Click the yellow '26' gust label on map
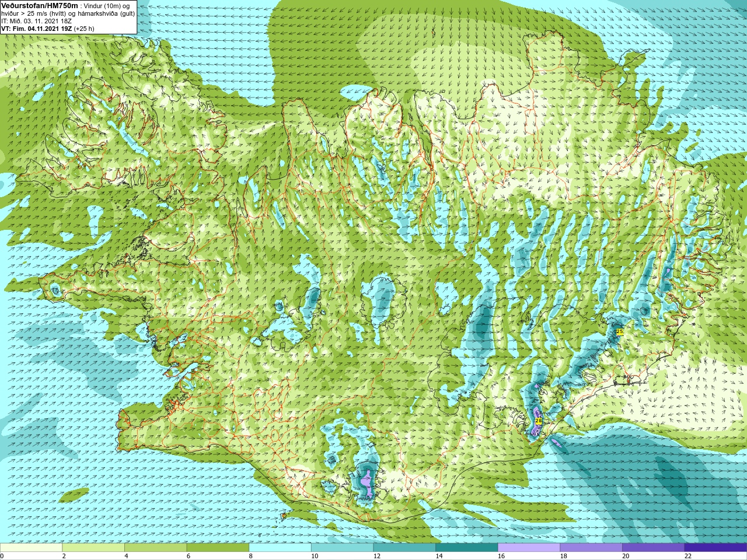Screen dimensions: 747x560 pos(538,420)
